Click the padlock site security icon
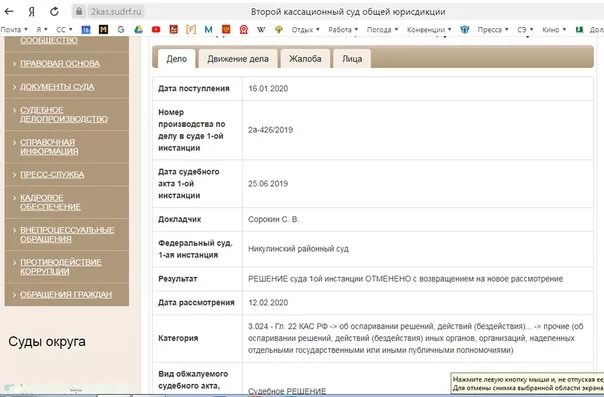The image size is (604, 397). tap(79, 12)
